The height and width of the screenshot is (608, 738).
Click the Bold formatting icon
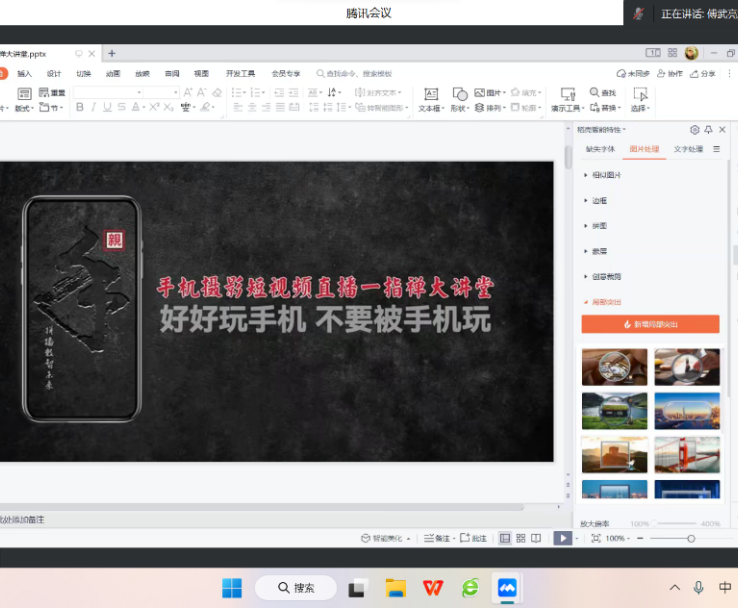(x=80, y=108)
